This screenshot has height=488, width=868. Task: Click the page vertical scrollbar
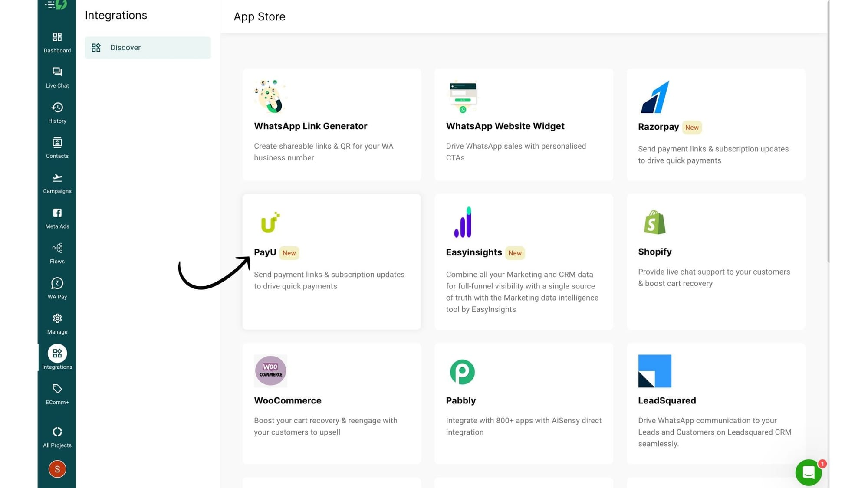click(x=828, y=130)
